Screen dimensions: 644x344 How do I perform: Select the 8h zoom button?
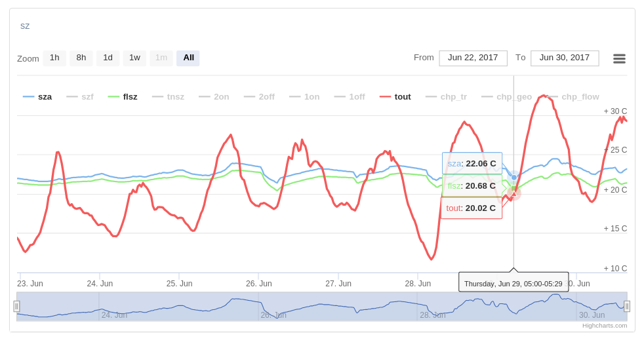pyautogui.click(x=81, y=58)
